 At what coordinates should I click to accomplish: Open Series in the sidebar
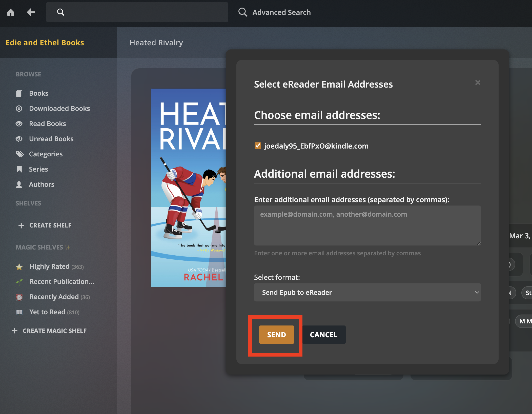38,169
